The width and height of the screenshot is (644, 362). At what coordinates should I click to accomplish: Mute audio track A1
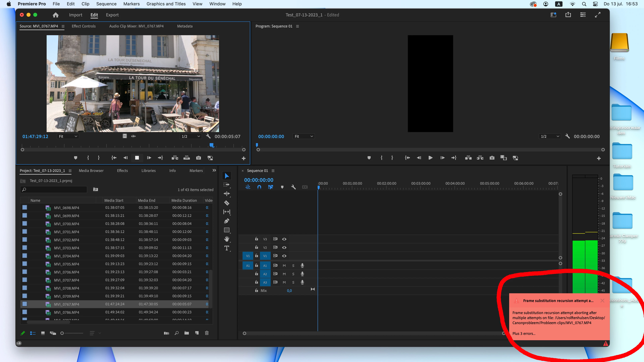point(284,266)
